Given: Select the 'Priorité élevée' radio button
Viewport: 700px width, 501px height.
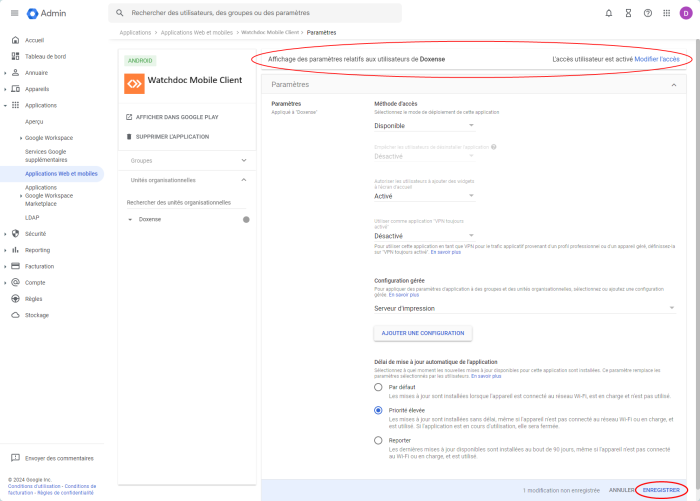Looking at the screenshot, I should (378, 410).
